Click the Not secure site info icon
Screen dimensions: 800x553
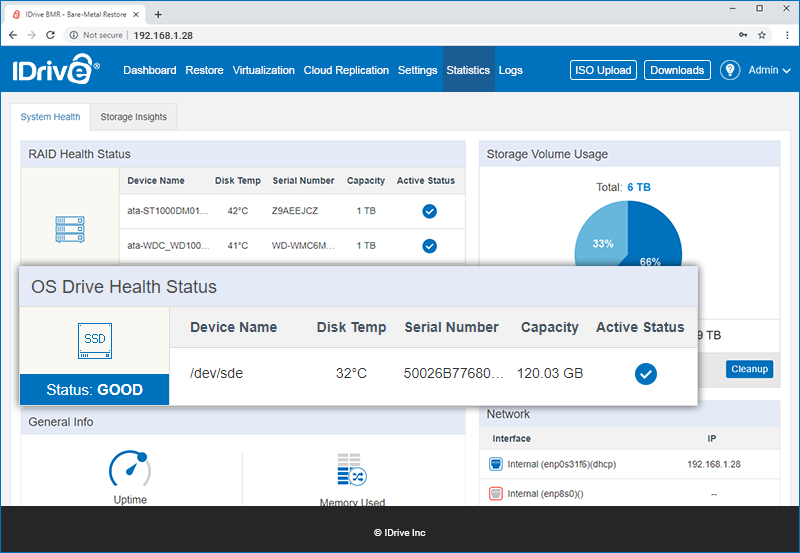click(74, 35)
